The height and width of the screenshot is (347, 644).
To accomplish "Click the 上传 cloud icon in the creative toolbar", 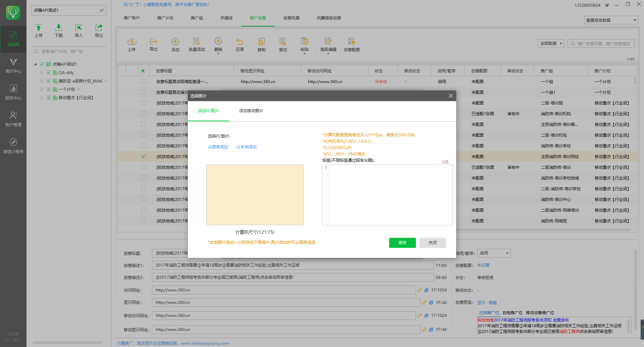I will (132, 42).
